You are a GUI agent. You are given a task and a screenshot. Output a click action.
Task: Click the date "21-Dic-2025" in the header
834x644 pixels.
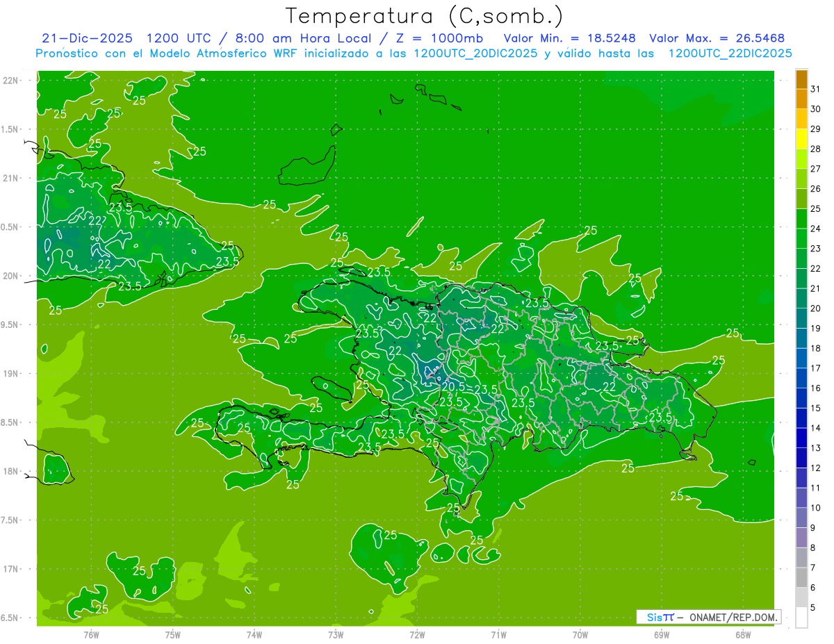pyautogui.click(x=88, y=38)
